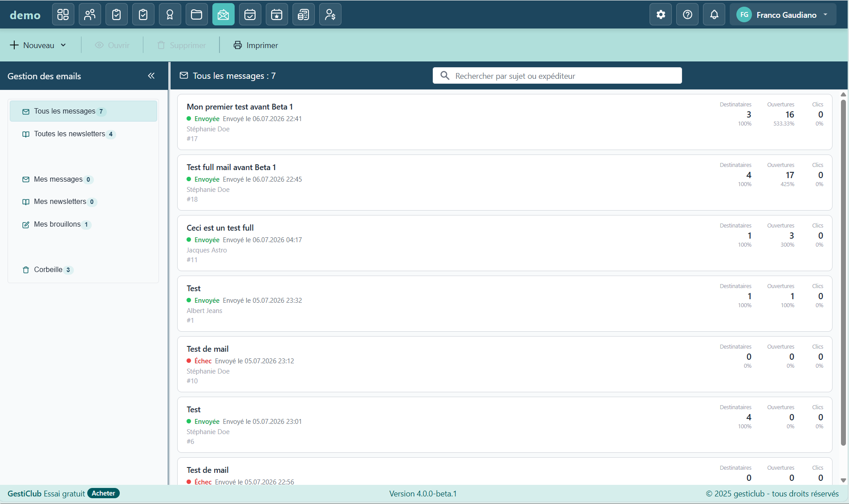Image resolution: width=849 pixels, height=504 pixels.
Task: Click message number #18
Action: coord(192,199)
